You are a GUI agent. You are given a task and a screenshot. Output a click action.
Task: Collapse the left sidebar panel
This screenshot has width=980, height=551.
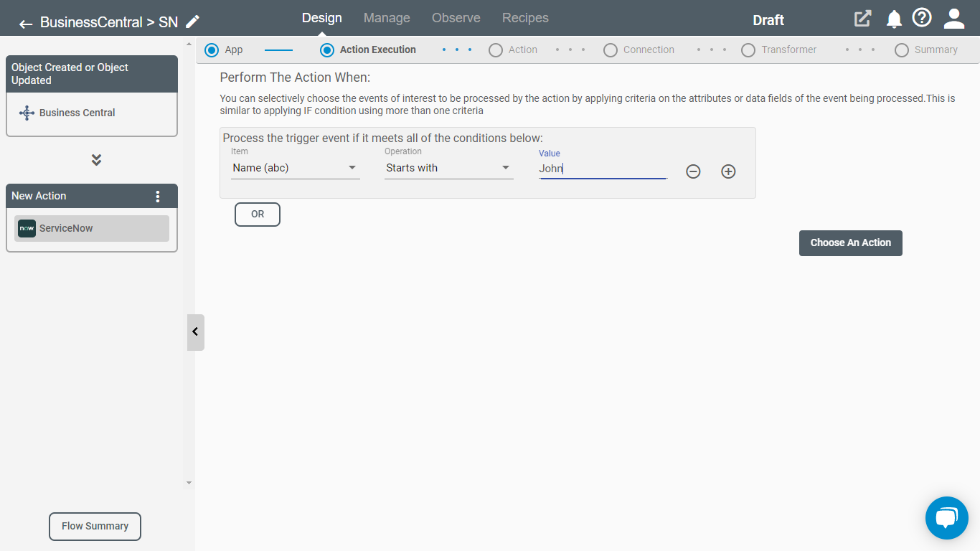(x=195, y=332)
